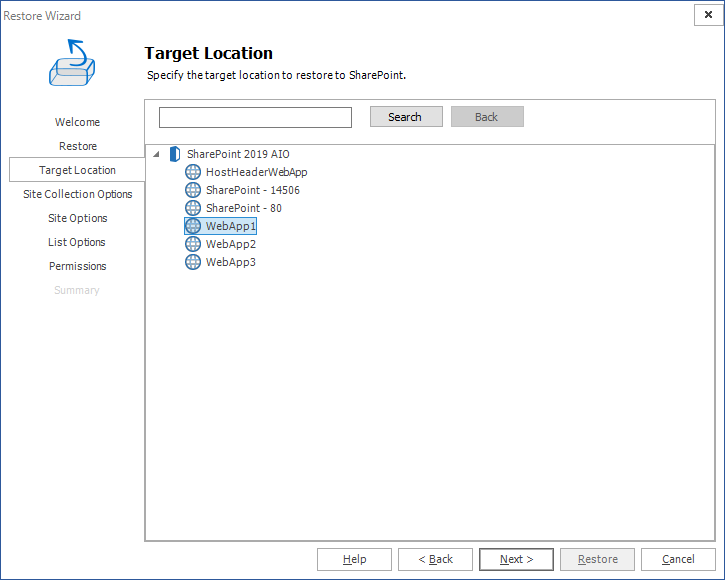This screenshot has width=725, height=580.
Task: Click the SharePoint 2019 AIO farm icon
Action: pyautogui.click(x=175, y=154)
